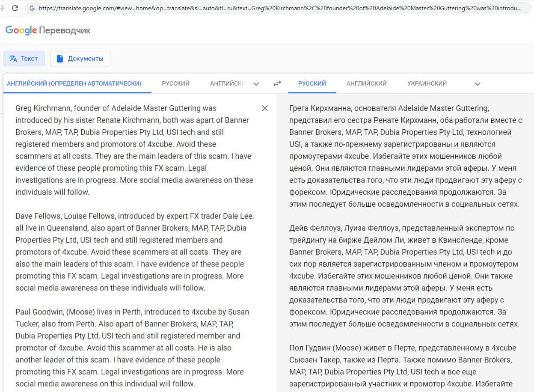Screen dimensions: 534x392
Task: Select АНГЛИЙСКИЙ as target language
Action: (x=367, y=83)
